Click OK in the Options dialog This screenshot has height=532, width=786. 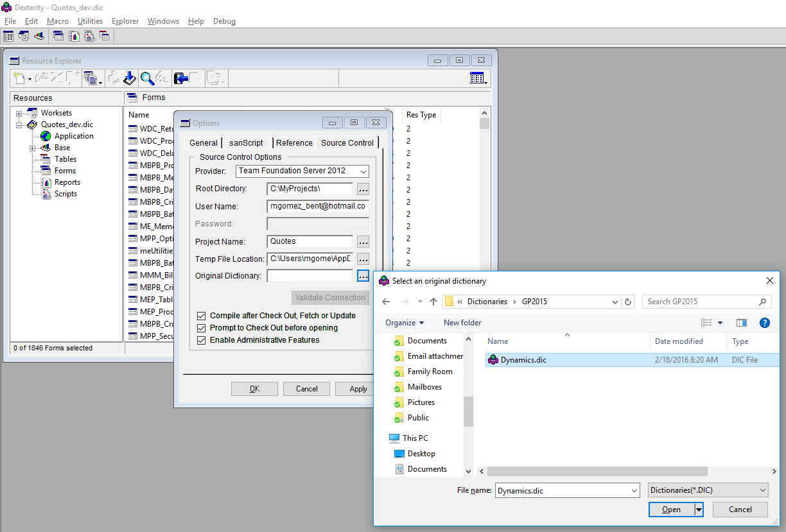pyautogui.click(x=254, y=388)
